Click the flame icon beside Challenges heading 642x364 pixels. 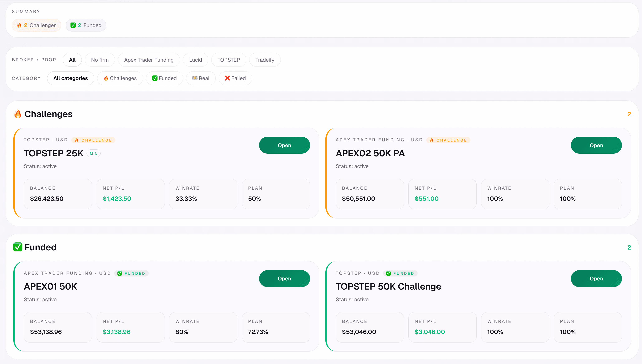(x=18, y=114)
